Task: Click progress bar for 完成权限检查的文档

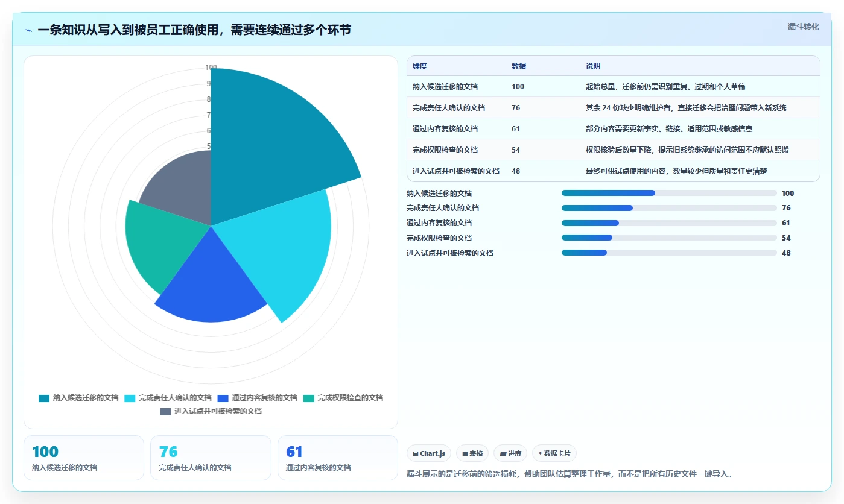Action: tap(669, 238)
